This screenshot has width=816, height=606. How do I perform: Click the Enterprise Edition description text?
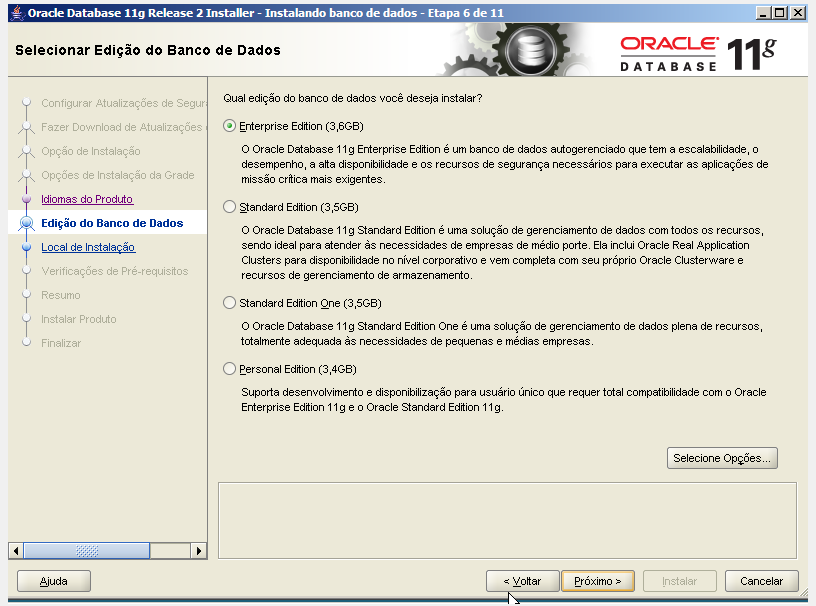coord(504,164)
